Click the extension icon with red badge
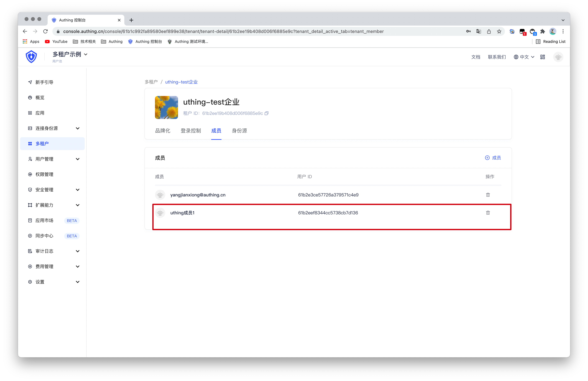Viewport: 588px width, 381px height. pos(522,32)
